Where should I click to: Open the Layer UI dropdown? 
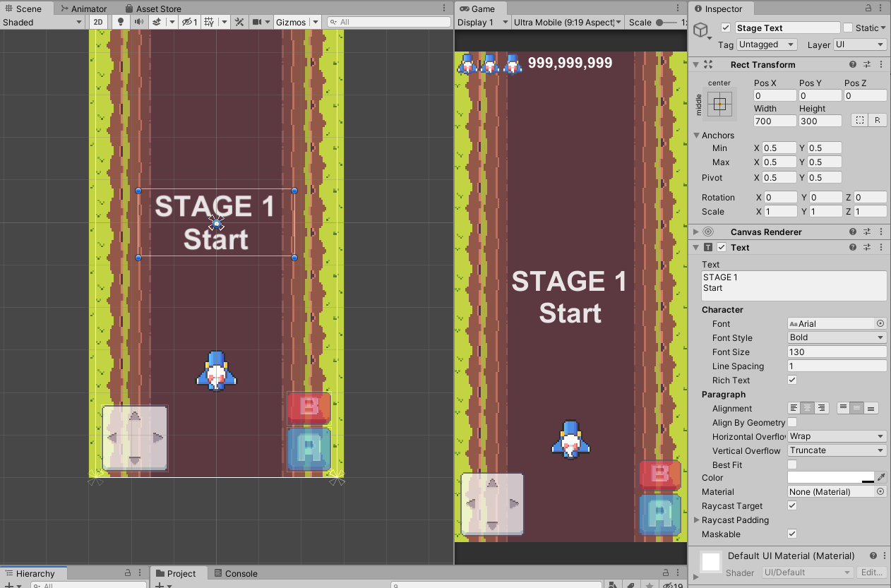[860, 44]
